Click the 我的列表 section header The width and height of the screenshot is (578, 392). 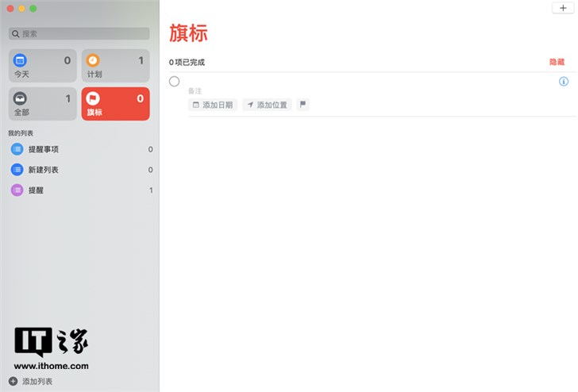[x=21, y=133]
